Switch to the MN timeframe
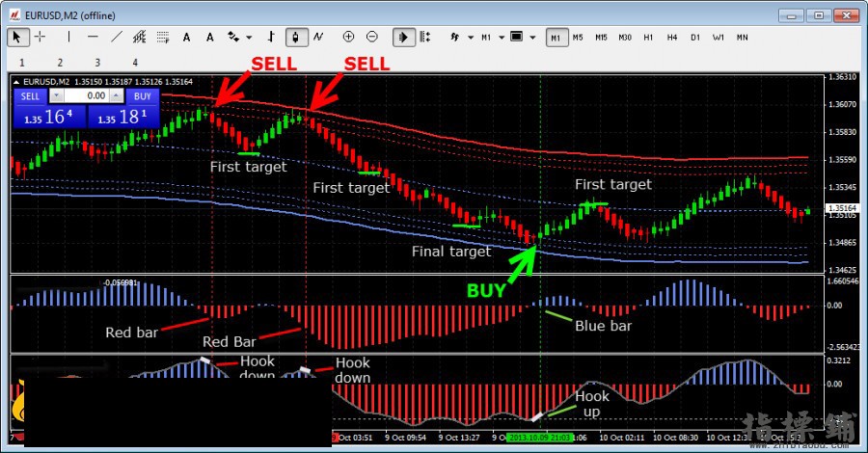 tap(743, 37)
